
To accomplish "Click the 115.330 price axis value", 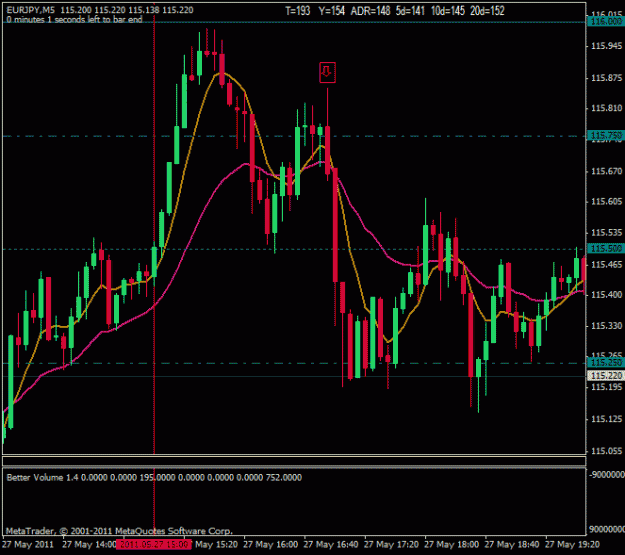I will (x=606, y=326).
